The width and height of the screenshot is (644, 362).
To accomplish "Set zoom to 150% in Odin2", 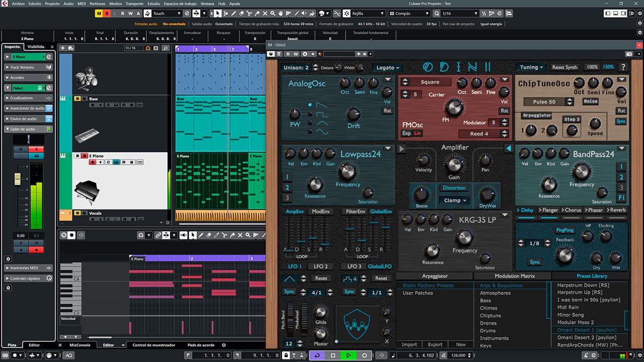I will [x=609, y=67].
